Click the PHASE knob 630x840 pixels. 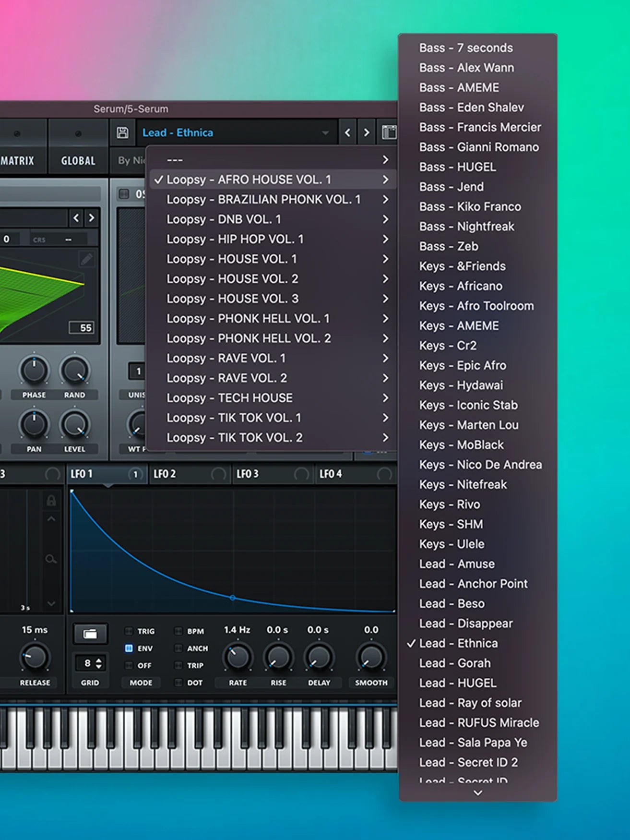tap(34, 370)
